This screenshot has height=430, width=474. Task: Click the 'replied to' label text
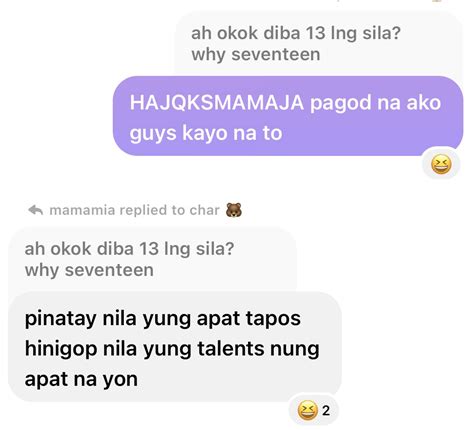[x=152, y=210]
